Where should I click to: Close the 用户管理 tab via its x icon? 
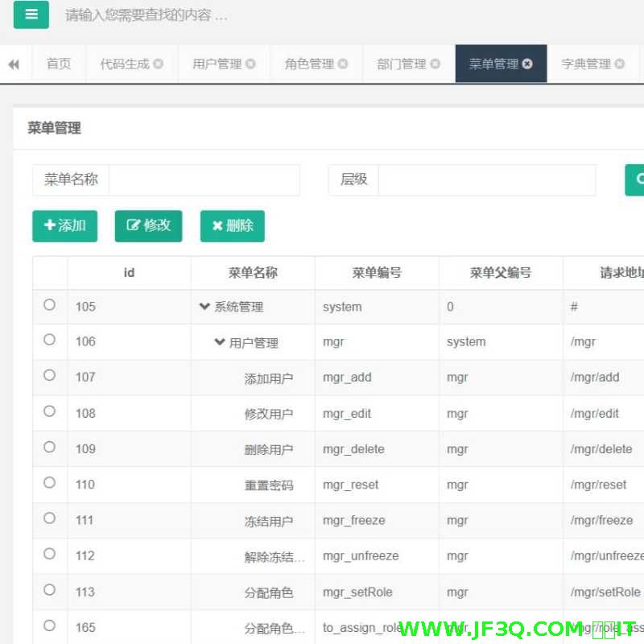252,64
